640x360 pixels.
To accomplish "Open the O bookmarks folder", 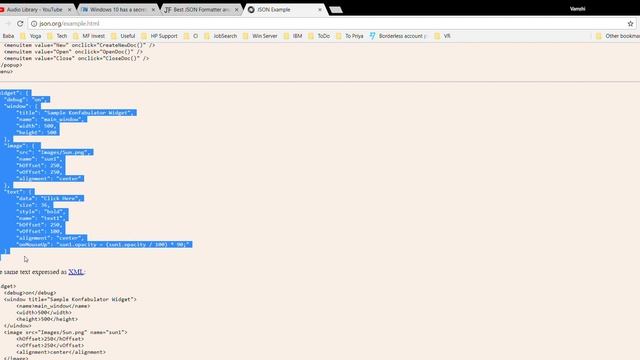I will (191, 36).
